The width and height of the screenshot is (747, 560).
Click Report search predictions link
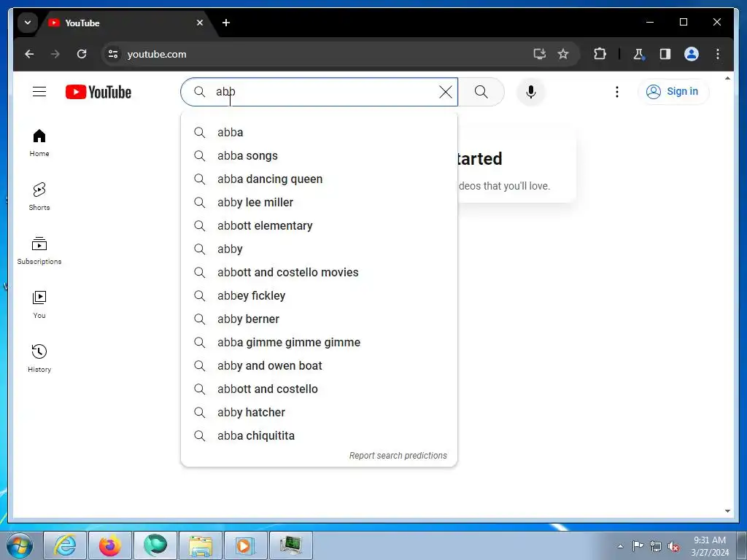pyautogui.click(x=398, y=456)
